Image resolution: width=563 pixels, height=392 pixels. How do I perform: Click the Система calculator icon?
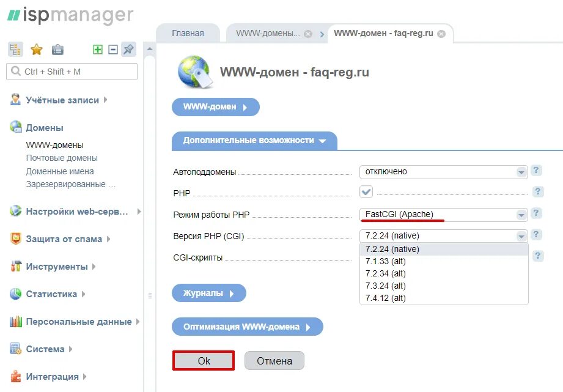pos(15,349)
